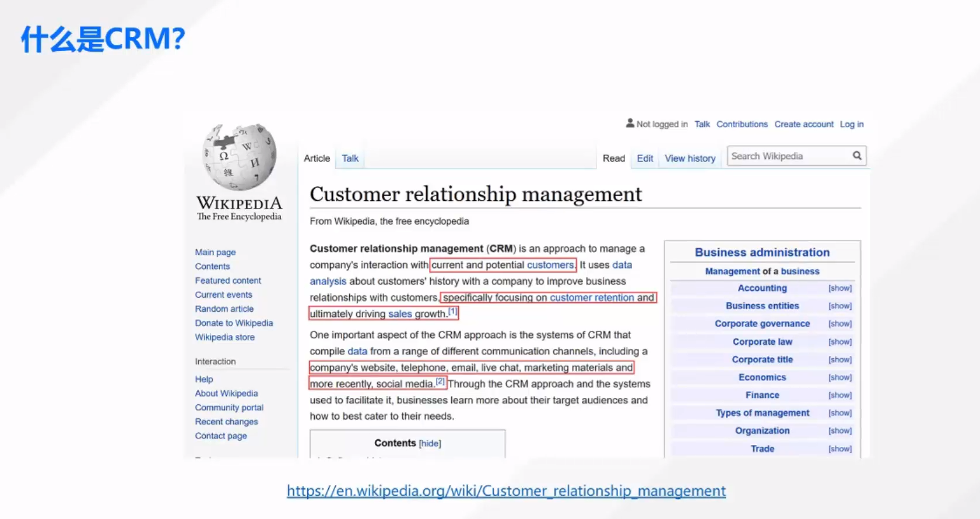
Task: Open About Wikipedia link
Action: 226,393
